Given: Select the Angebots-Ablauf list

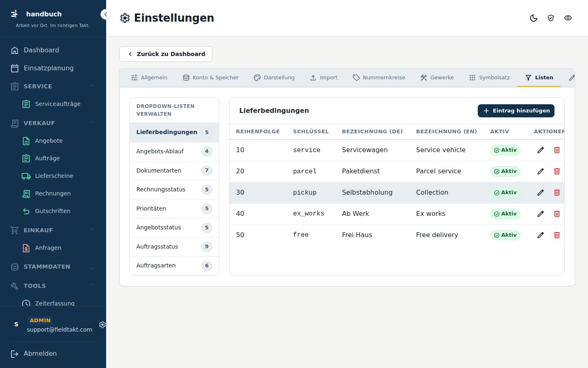Looking at the screenshot, I should (x=174, y=151).
